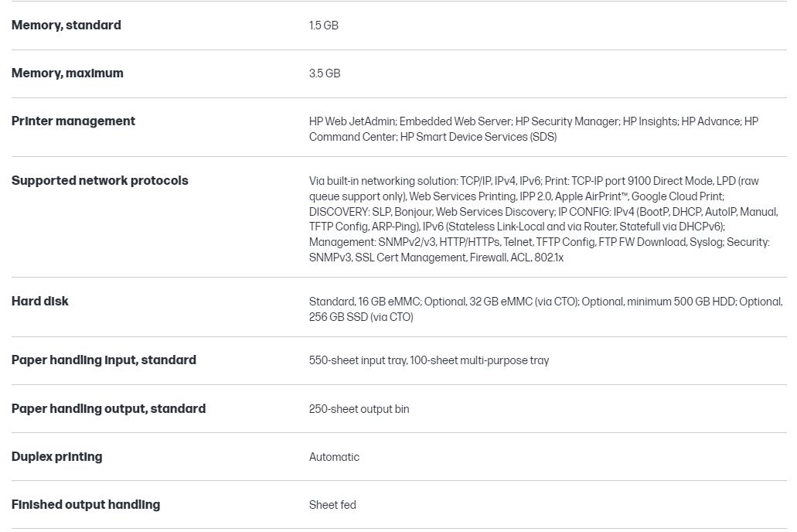Screen dimensions: 797x532
Task: Click the 'Printer management' row label
Action: (73, 121)
